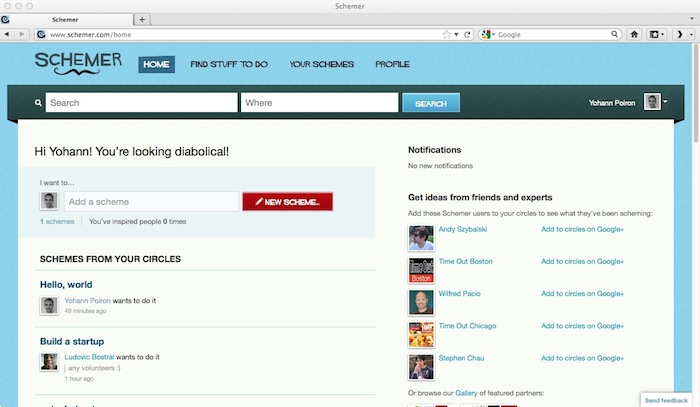Viewport: 700px width, 407px height.
Task: Click the browser home icon
Action: tap(634, 34)
